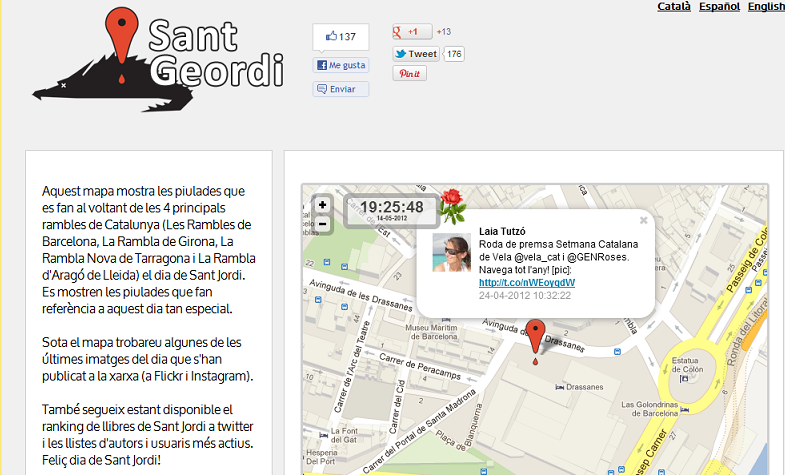Click the Google +1 button
The height and width of the screenshot is (475, 785).
[x=412, y=32]
